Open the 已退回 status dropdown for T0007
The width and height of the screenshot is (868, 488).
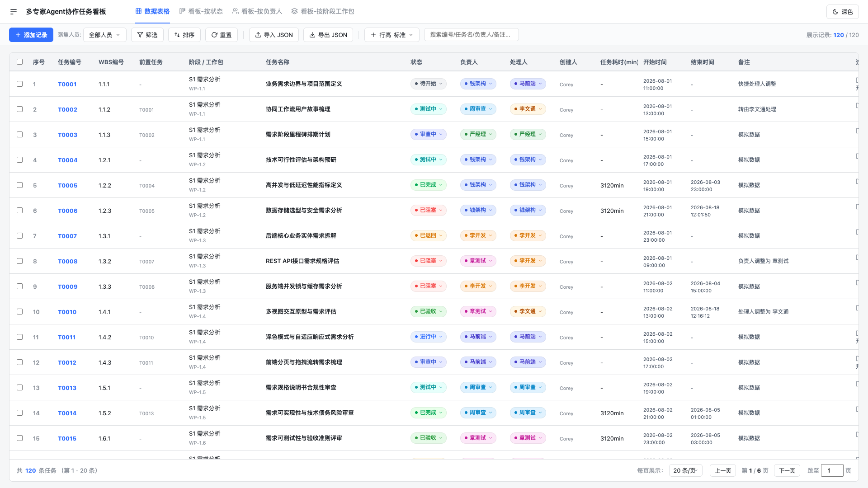click(x=429, y=235)
